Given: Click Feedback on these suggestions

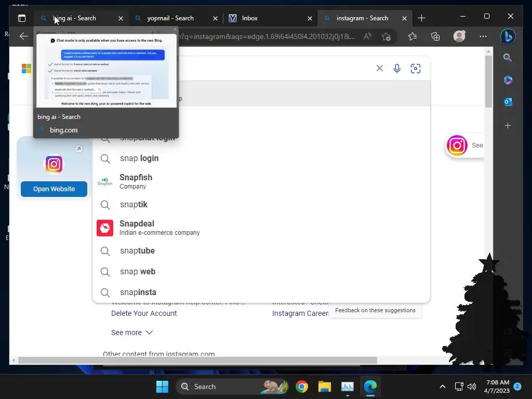Looking at the screenshot, I should click(375, 310).
